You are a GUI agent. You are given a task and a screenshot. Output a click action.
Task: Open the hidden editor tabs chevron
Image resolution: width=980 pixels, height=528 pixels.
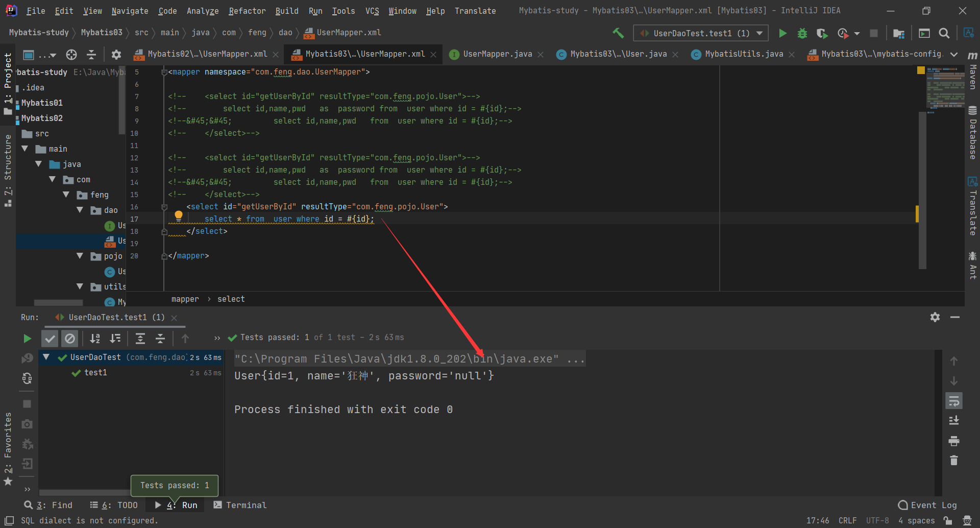(x=955, y=54)
